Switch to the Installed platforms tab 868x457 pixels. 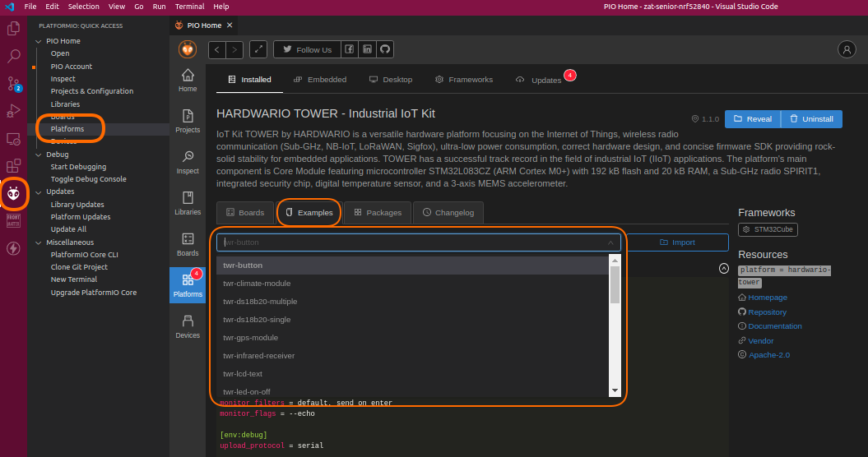click(249, 80)
